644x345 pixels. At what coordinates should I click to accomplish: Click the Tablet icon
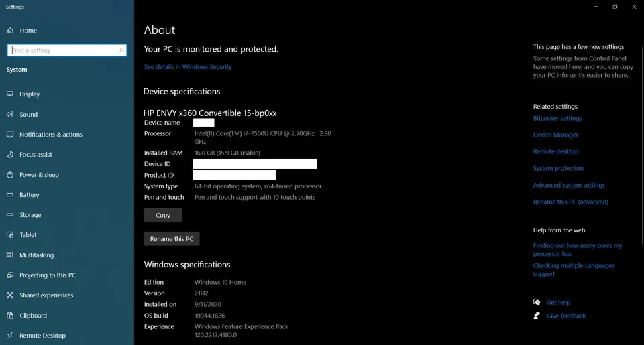(10, 234)
